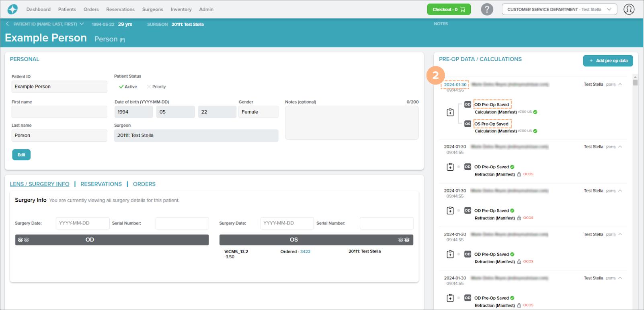Open the Customer Service Department dropdown

[559, 9]
